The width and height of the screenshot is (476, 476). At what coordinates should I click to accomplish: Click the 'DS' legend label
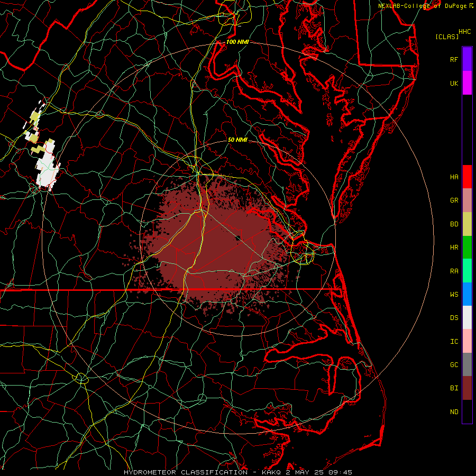tap(454, 318)
